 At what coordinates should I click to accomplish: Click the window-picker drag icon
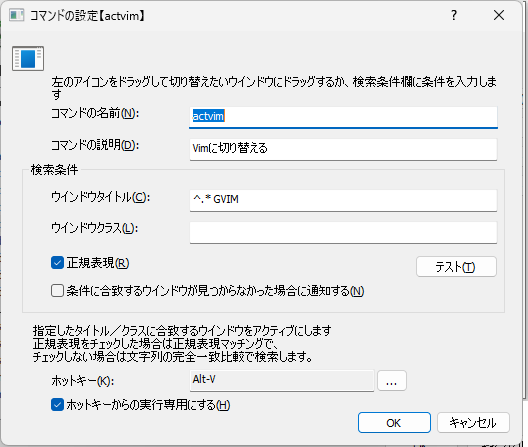[x=28, y=59]
